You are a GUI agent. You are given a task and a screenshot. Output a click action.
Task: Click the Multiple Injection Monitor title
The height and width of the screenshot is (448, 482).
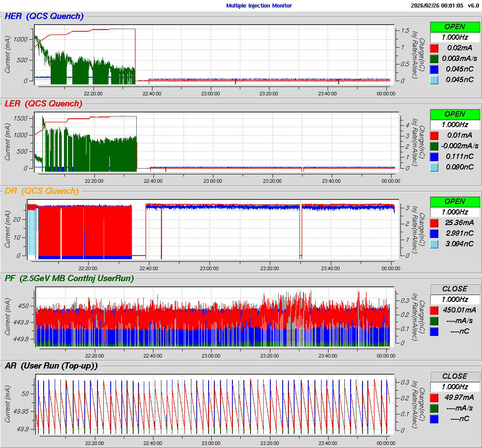(259, 6)
